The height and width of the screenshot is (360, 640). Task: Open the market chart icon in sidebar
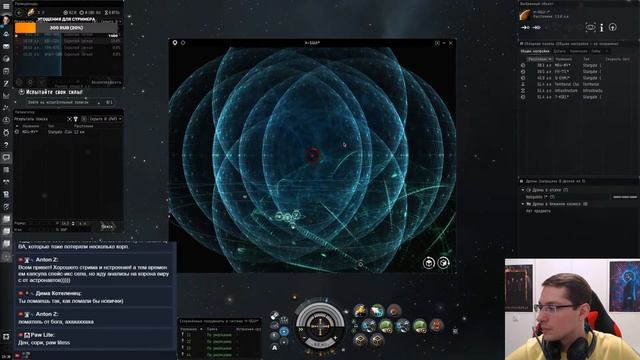(x=6, y=96)
